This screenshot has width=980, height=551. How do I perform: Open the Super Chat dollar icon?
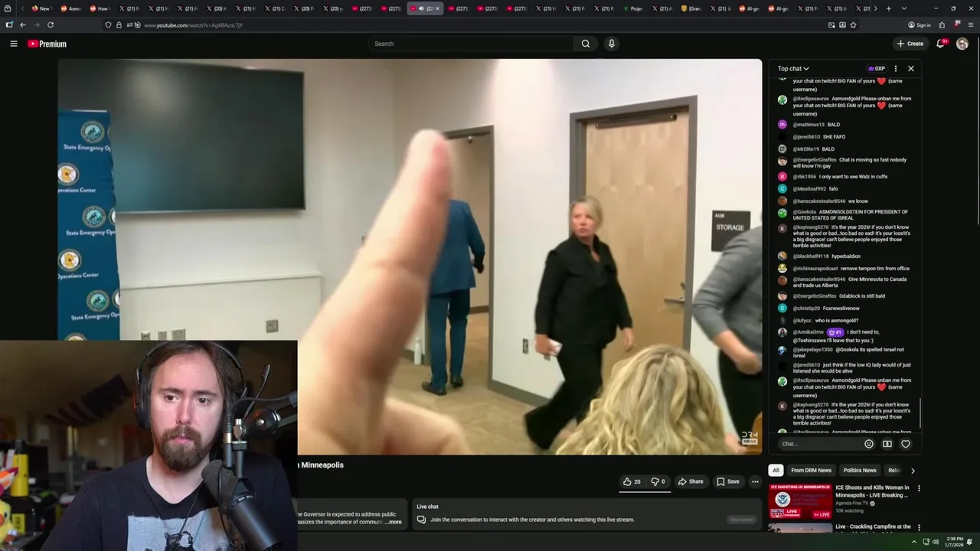[x=887, y=444]
